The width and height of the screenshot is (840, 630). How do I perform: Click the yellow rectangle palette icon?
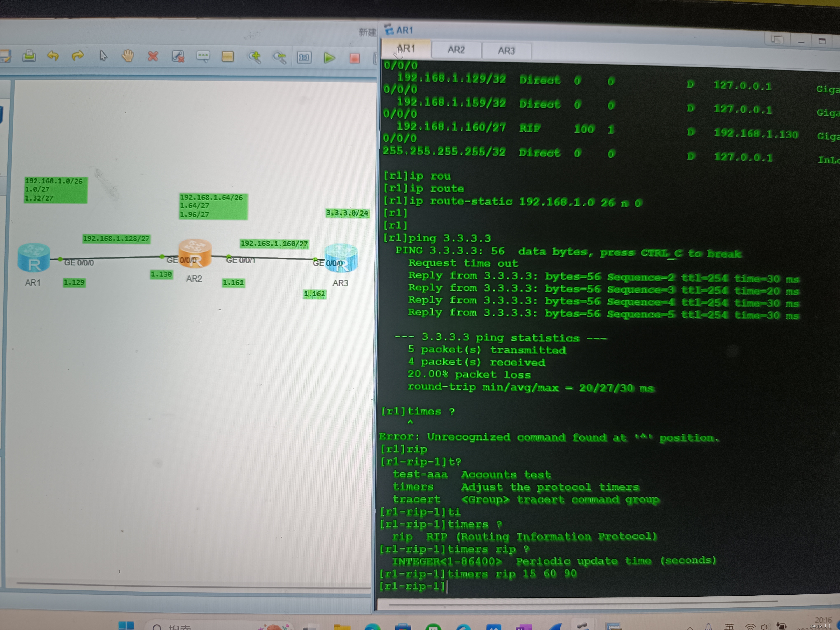tap(228, 57)
